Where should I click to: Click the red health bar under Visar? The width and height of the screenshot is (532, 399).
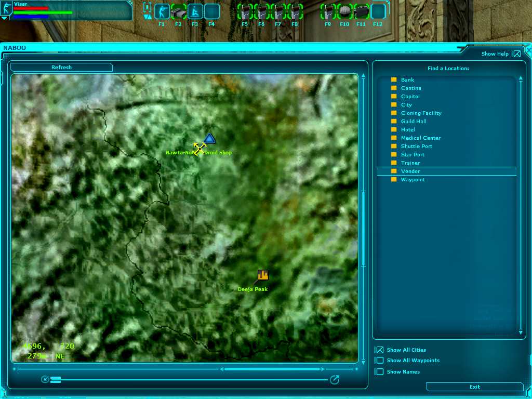click(31, 8)
